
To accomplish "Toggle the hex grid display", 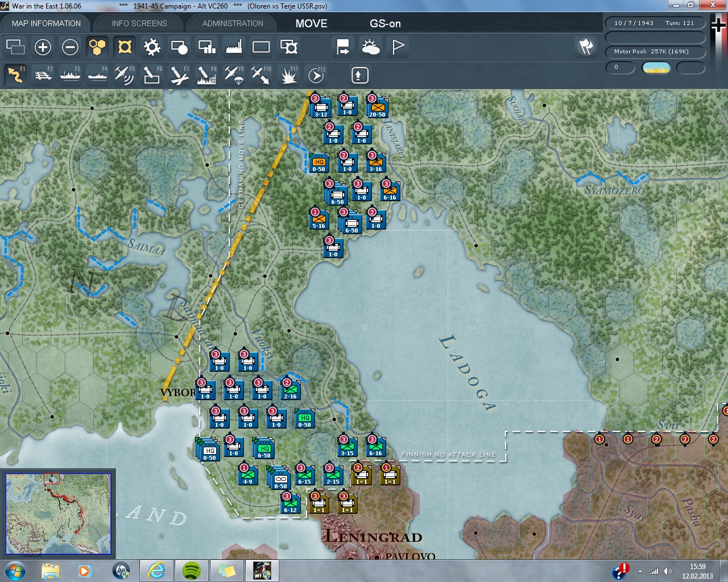I will tap(97, 47).
